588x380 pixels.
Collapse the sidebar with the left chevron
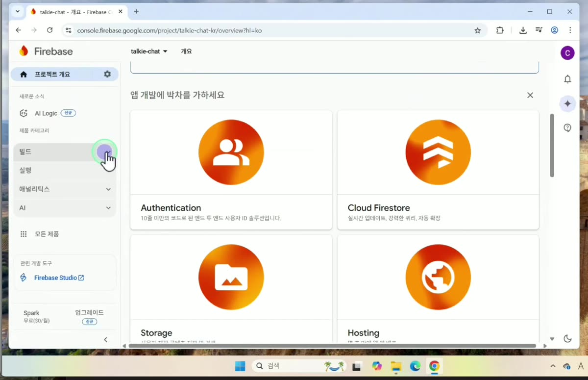(x=106, y=339)
